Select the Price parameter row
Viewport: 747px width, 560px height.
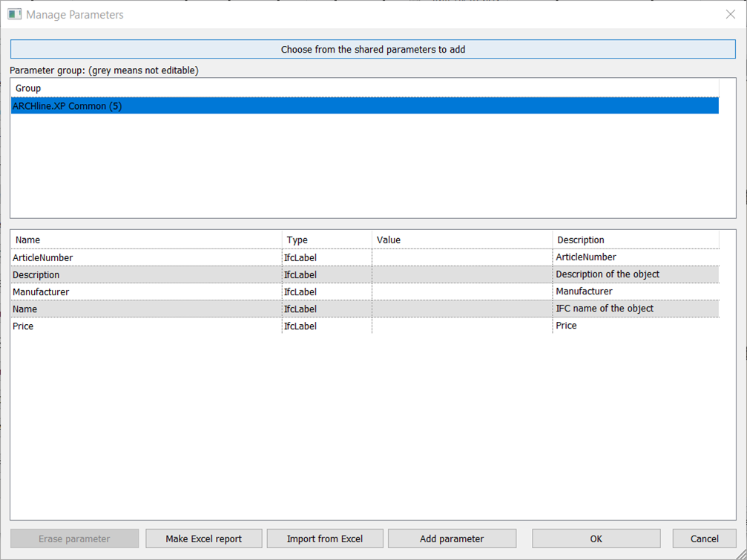(x=23, y=326)
